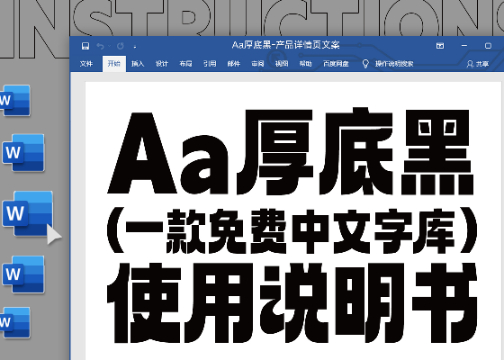Minimize the Word window

[x=464, y=46]
